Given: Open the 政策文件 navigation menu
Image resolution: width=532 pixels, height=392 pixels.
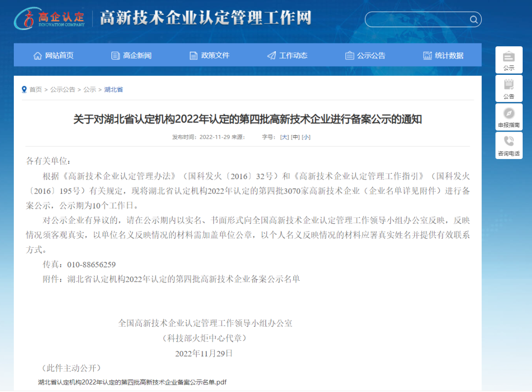Looking at the screenshot, I should coord(210,56).
